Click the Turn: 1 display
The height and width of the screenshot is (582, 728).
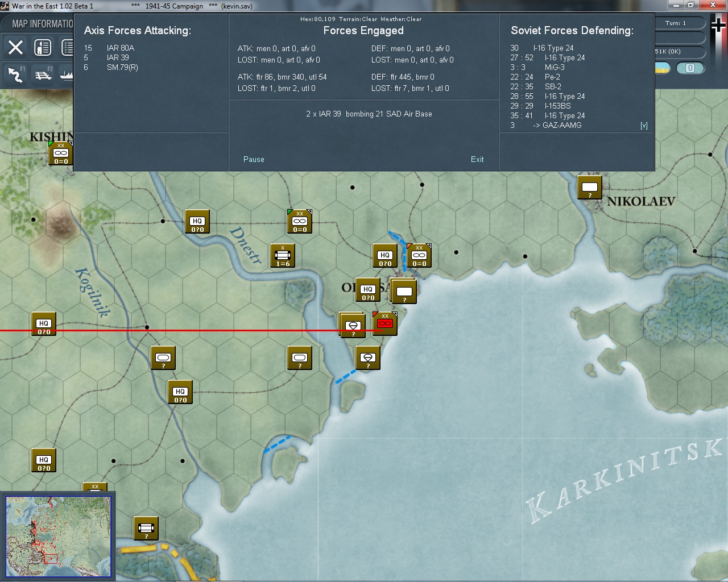tap(676, 23)
